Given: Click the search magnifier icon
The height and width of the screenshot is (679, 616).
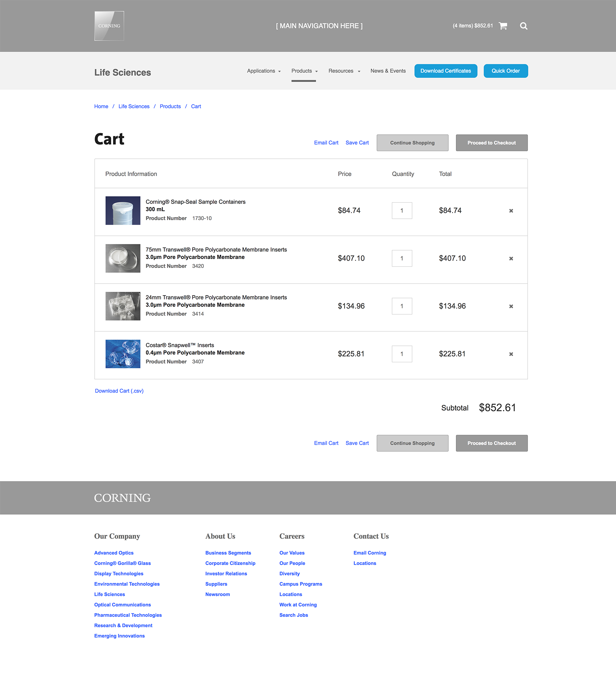Looking at the screenshot, I should pos(523,26).
